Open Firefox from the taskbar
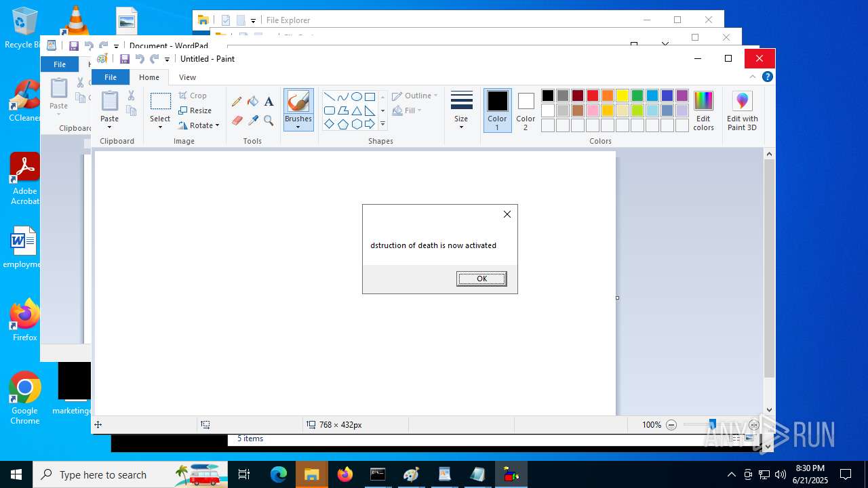 click(x=345, y=474)
